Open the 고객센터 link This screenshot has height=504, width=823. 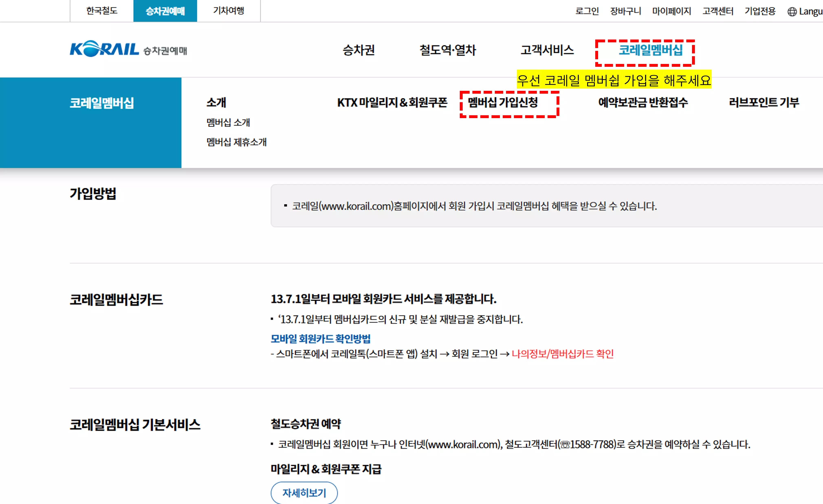(718, 11)
